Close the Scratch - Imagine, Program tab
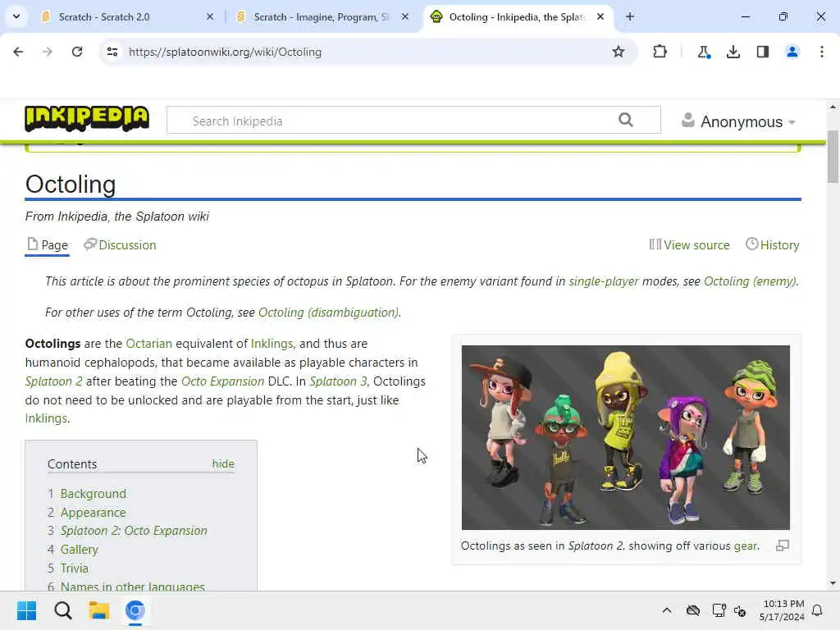Viewport: 840px width, 630px height. click(x=405, y=16)
